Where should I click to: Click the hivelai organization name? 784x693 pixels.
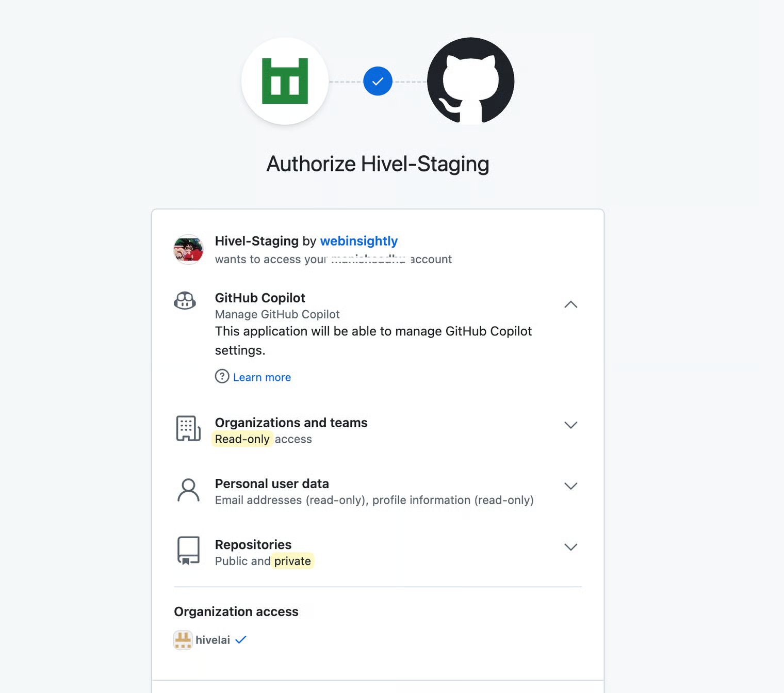(213, 640)
